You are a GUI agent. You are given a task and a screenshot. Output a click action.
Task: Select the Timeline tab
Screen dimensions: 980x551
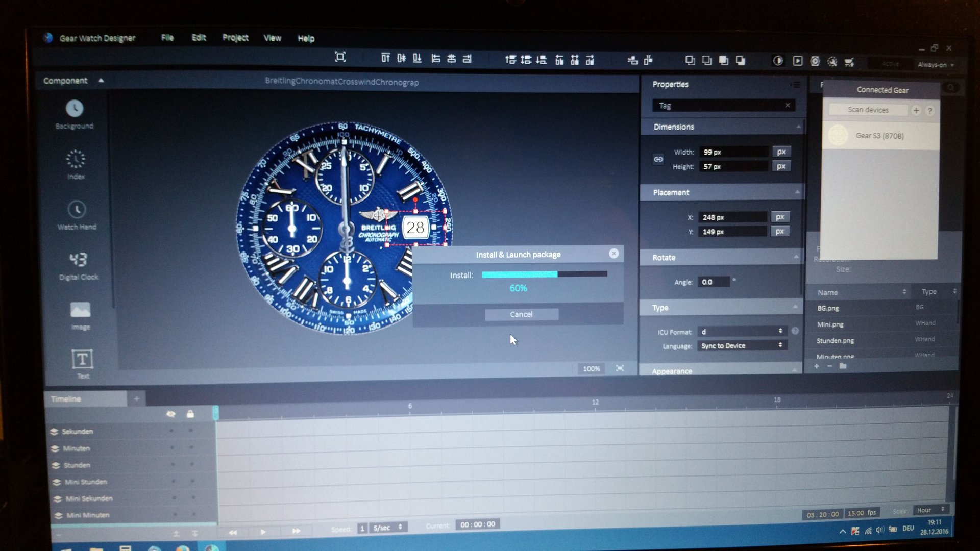(x=85, y=398)
